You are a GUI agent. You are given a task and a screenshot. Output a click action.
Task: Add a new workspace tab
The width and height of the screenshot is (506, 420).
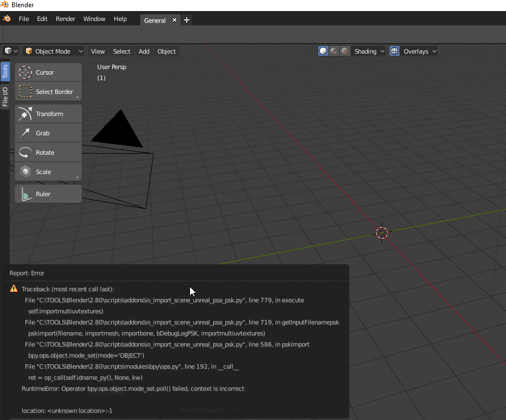coord(186,19)
